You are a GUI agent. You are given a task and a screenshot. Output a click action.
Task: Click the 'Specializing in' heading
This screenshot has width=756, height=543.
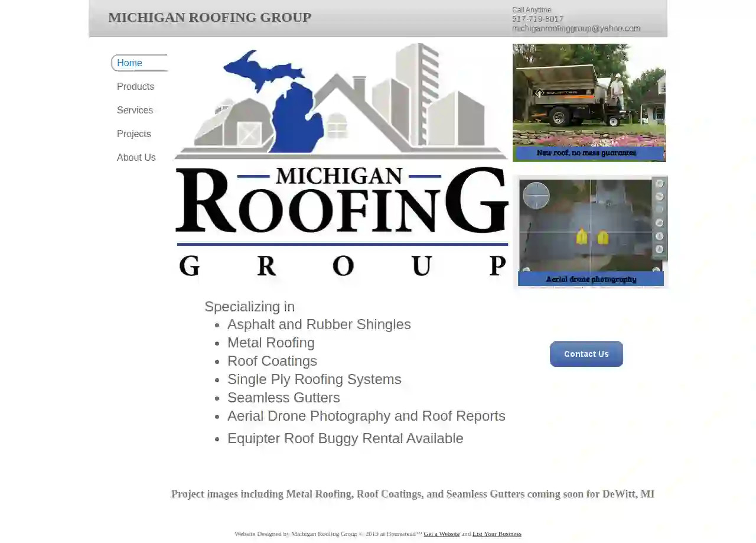(249, 307)
